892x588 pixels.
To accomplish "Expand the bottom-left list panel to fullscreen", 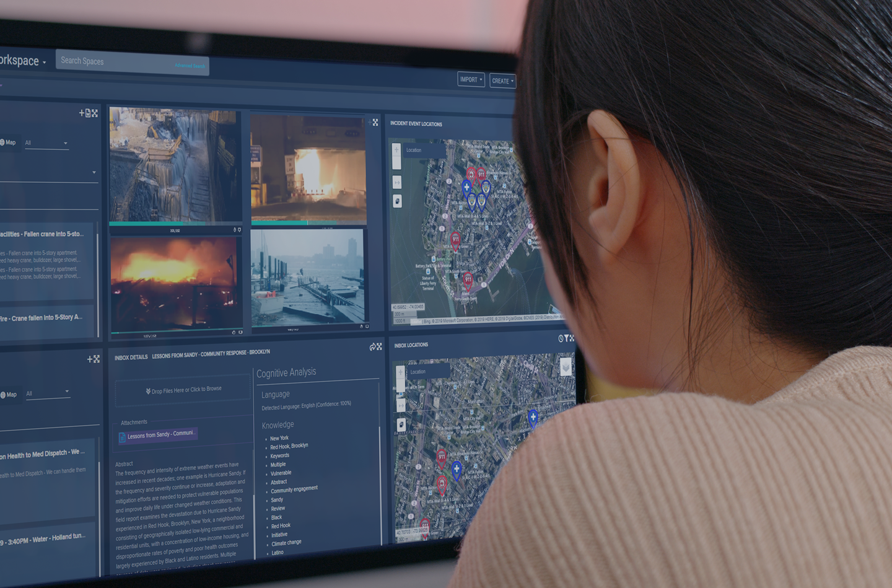I will coord(96,359).
